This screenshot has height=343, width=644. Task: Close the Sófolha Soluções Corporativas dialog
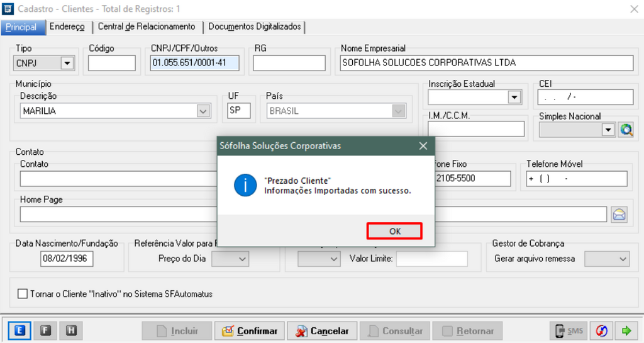[x=423, y=146]
